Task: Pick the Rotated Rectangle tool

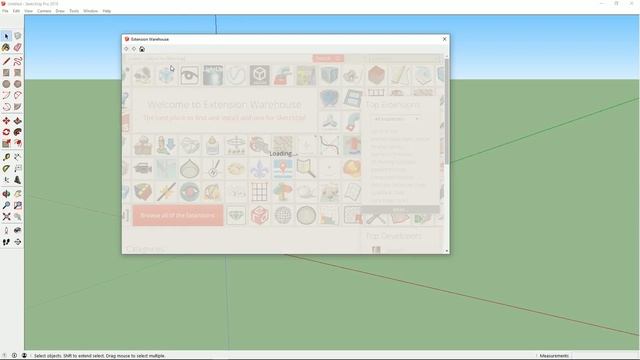Action: click(18, 73)
